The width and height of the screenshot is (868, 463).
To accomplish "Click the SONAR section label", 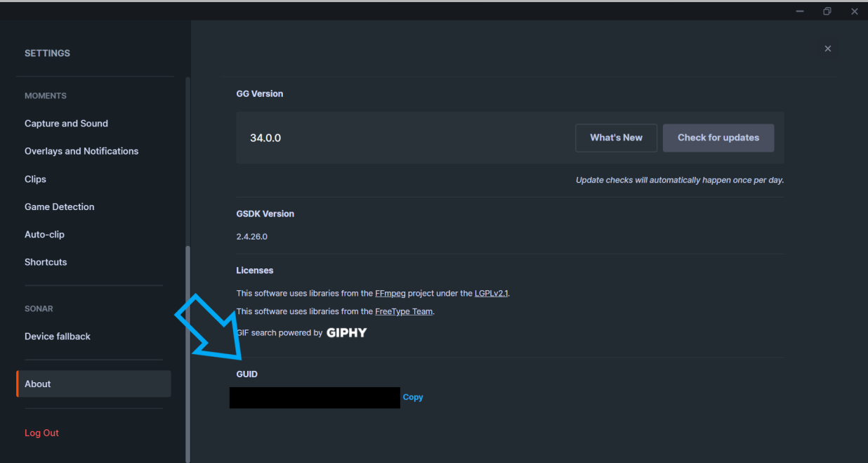I will click(39, 308).
